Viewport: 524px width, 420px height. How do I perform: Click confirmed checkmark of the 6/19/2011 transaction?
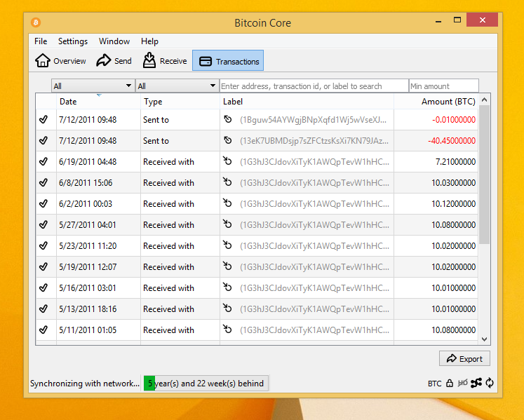pyautogui.click(x=43, y=161)
